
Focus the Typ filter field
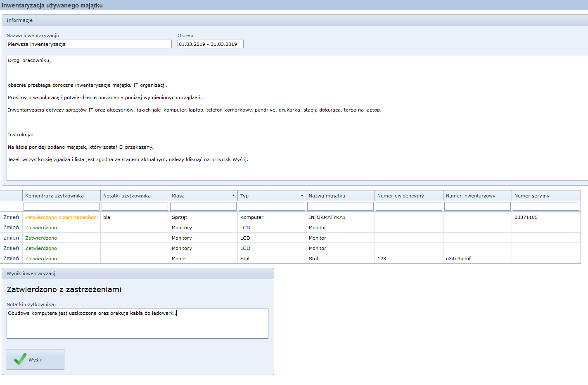[272, 206]
